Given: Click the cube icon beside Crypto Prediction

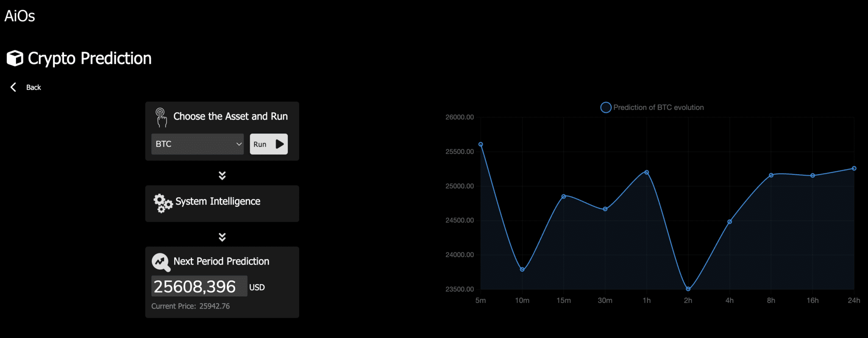Looking at the screenshot, I should (x=15, y=59).
